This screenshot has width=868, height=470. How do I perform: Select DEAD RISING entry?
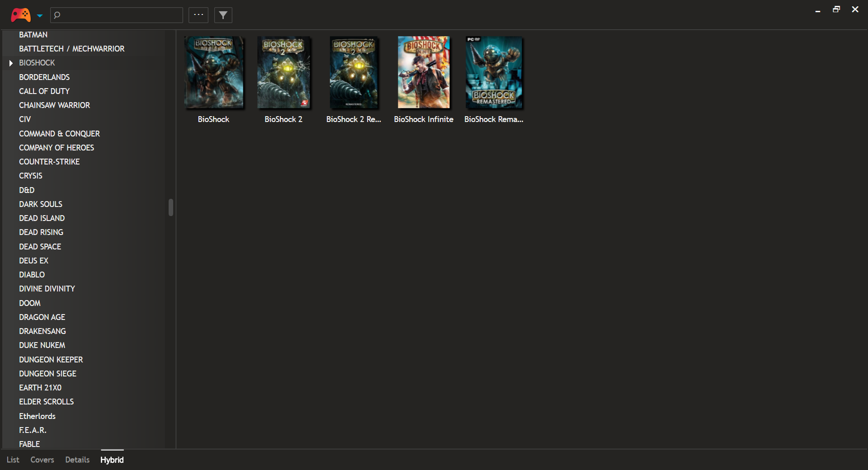click(41, 232)
